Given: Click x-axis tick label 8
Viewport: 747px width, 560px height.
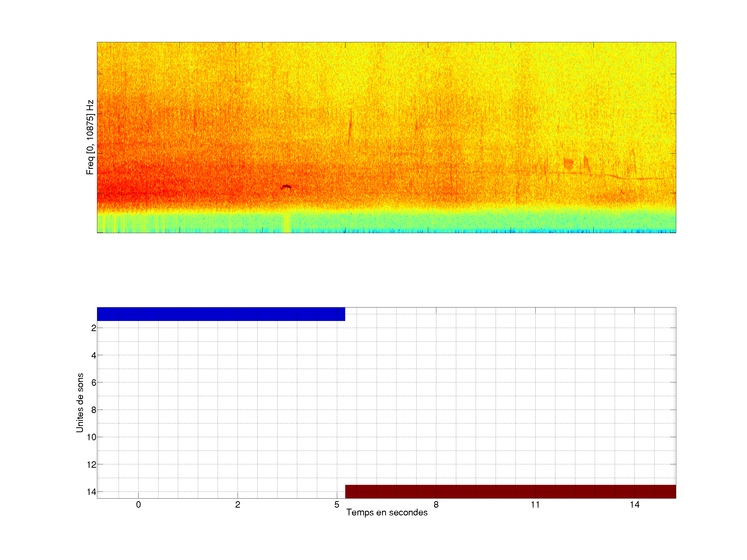Looking at the screenshot, I should point(436,505).
